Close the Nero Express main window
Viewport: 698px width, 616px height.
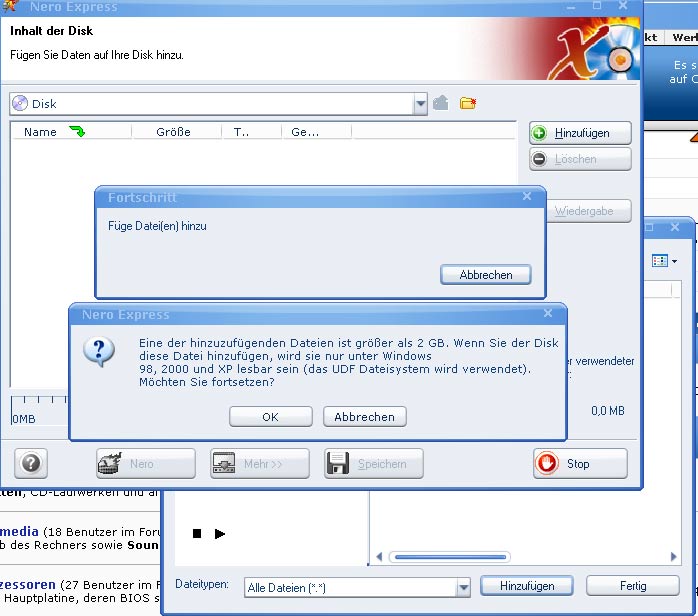(x=623, y=5)
